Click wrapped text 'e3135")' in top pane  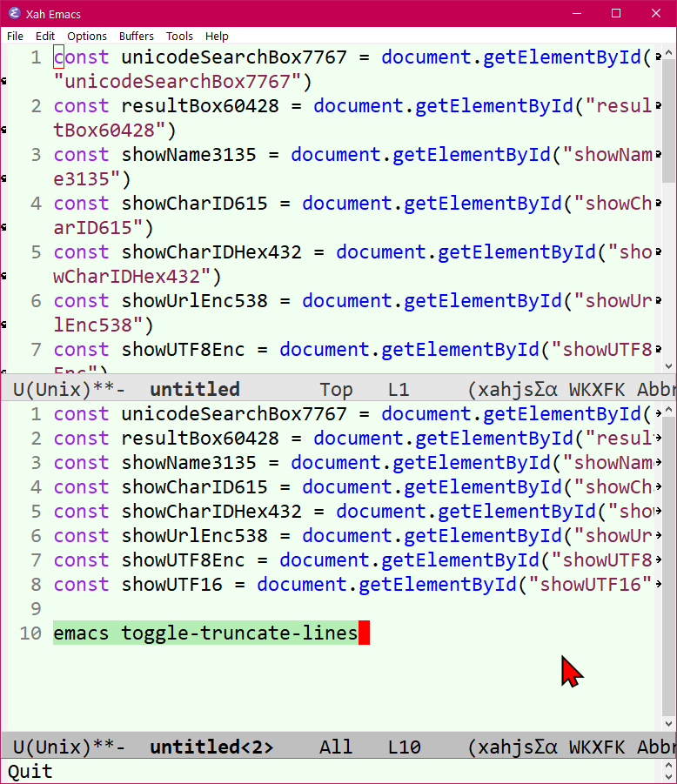[x=92, y=178]
